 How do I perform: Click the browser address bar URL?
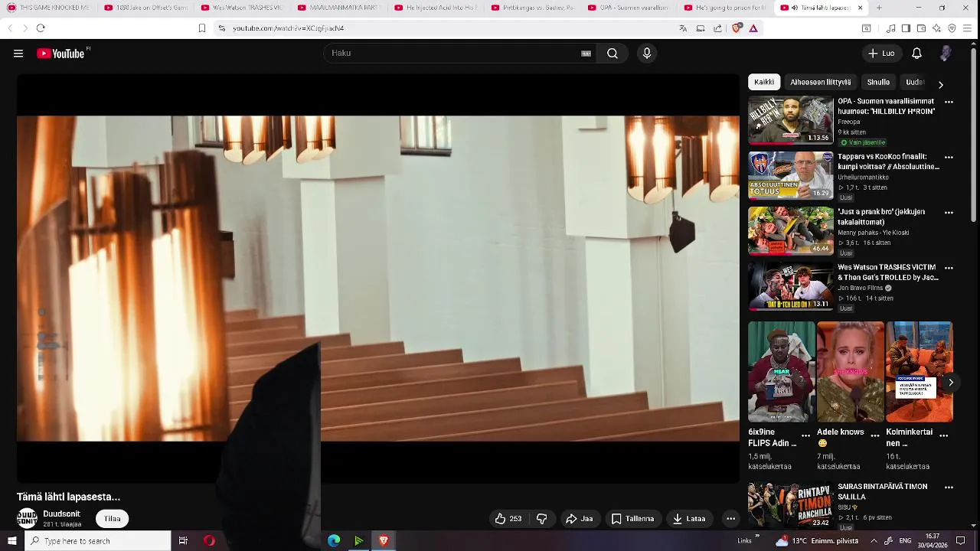tap(288, 28)
